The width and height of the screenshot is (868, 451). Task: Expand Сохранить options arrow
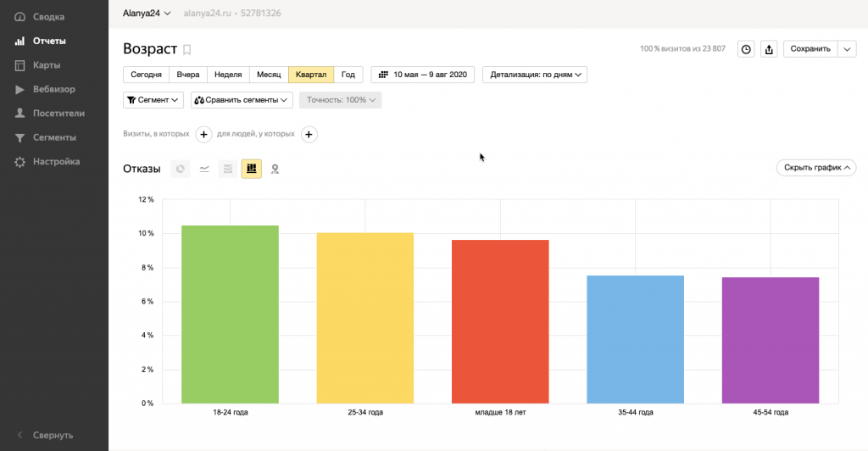click(x=847, y=49)
